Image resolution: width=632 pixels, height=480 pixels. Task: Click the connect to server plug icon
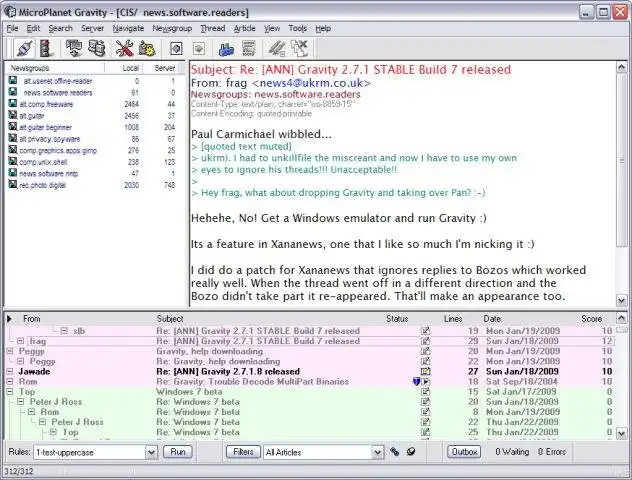(24, 49)
